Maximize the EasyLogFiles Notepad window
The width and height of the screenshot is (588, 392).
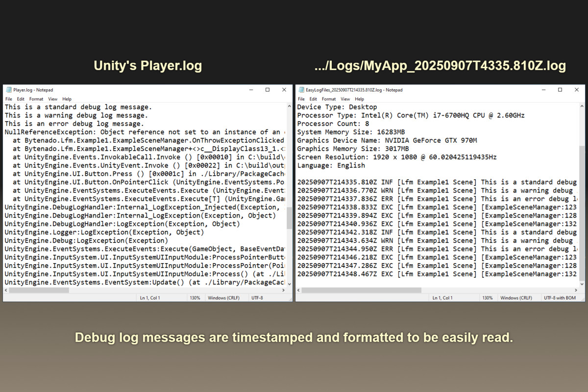tap(560, 90)
